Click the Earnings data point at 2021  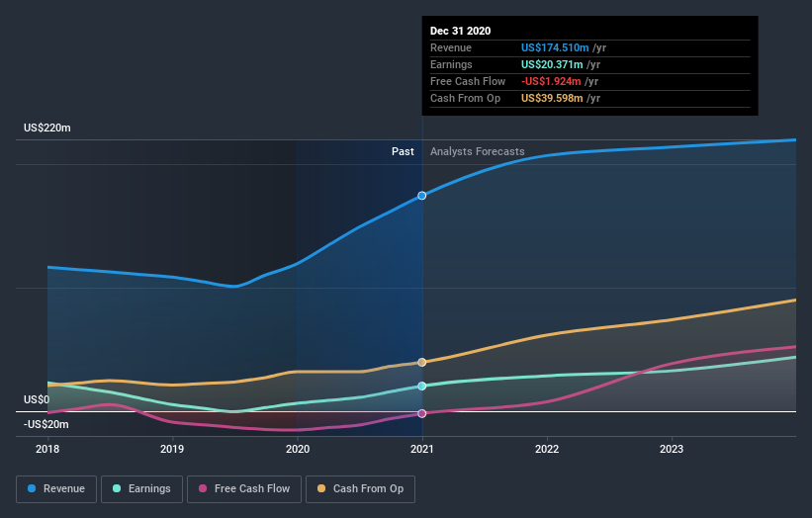pos(422,387)
